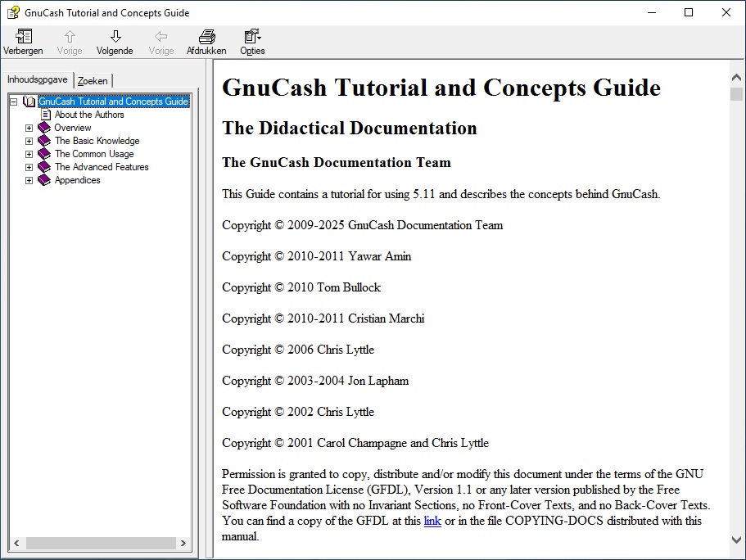Expand The Common Usage tree node
746x560 pixels.
click(x=29, y=154)
